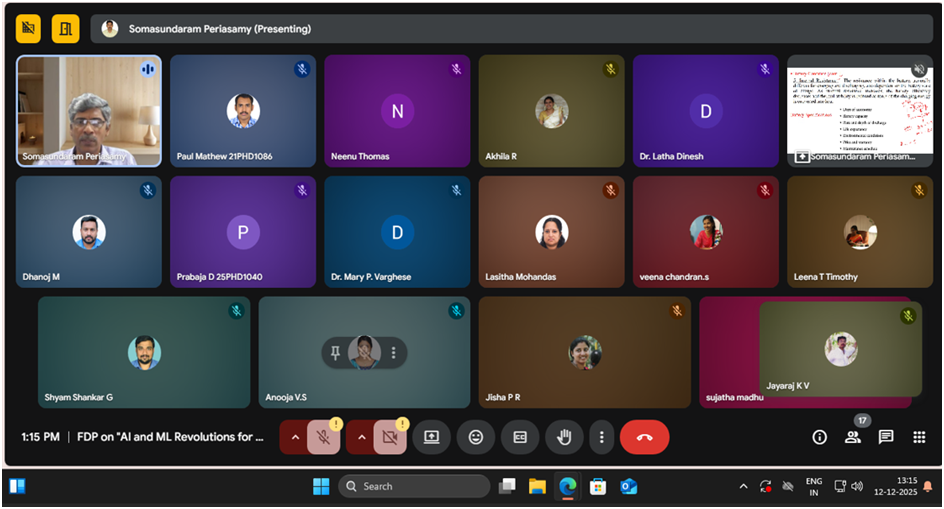This screenshot has height=509, width=944.
Task: Open more options three-dot menu in toolbar
Action: (601, 437)
